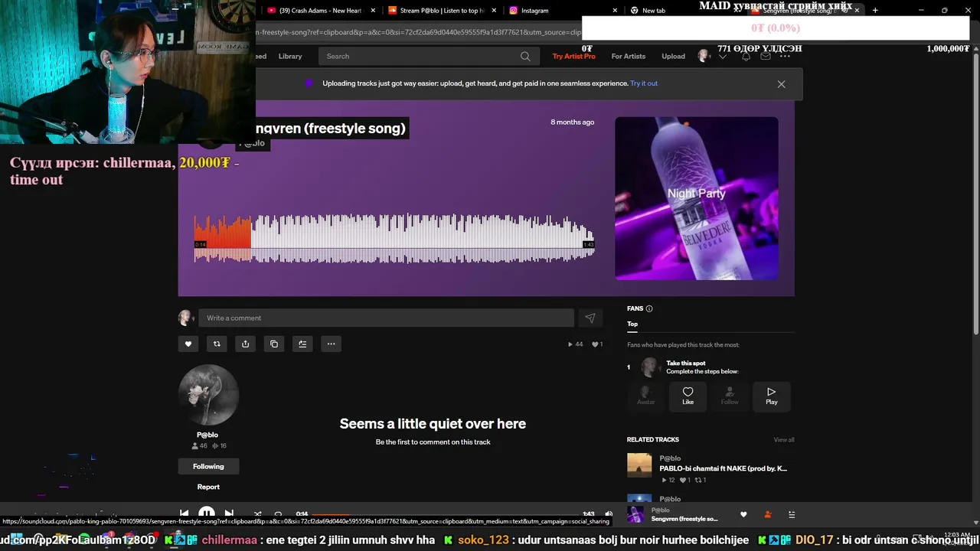Copy the track link
The height and width of the screenshot is (551, 980).
(x=274, y=344)
